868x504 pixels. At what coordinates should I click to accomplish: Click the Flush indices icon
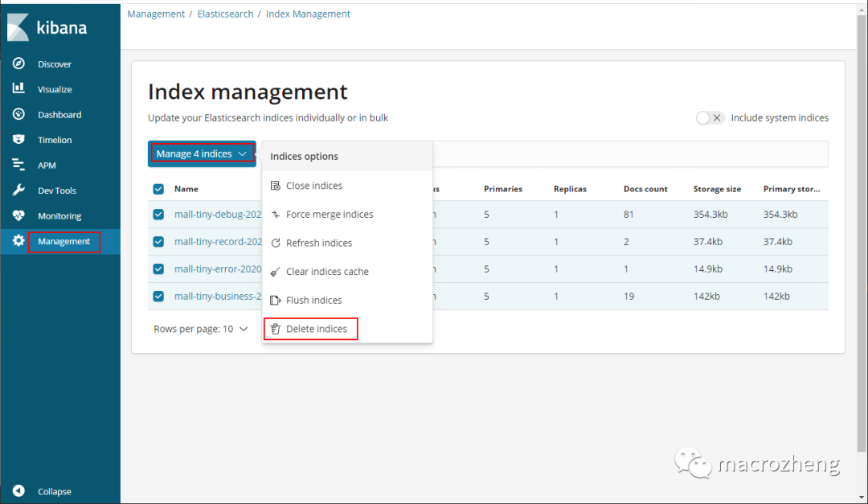pyautogui.click(x=275, y=300)
